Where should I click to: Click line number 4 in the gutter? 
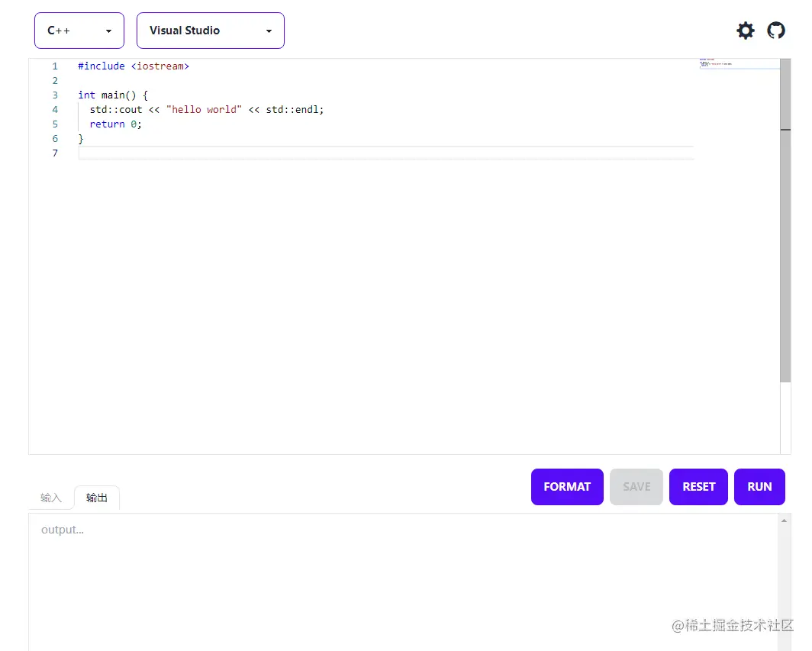click(54, 109)
